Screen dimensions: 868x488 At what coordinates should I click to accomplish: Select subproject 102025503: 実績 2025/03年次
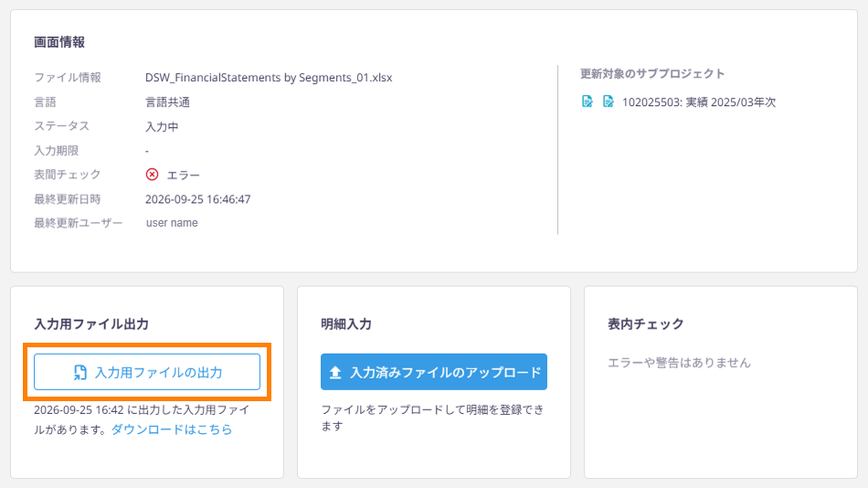699,102
